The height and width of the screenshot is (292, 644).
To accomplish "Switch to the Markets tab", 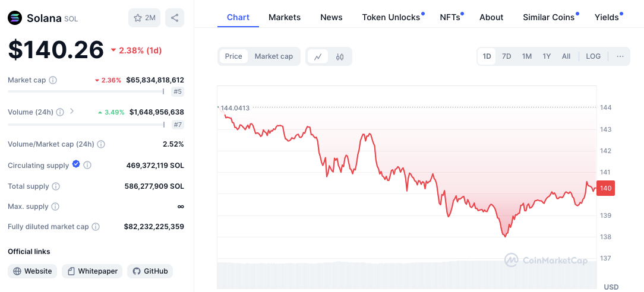I will (x=285, y=17).
